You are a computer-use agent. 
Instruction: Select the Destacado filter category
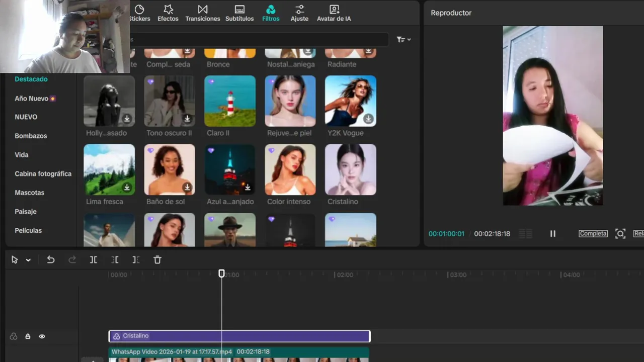click(31, 79)
